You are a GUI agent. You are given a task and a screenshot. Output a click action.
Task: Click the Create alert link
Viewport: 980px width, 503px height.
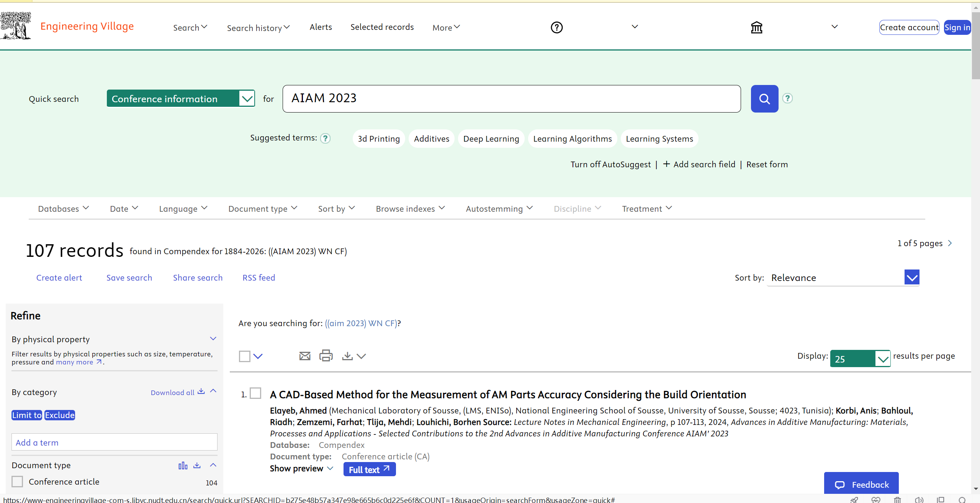(59, 278)
